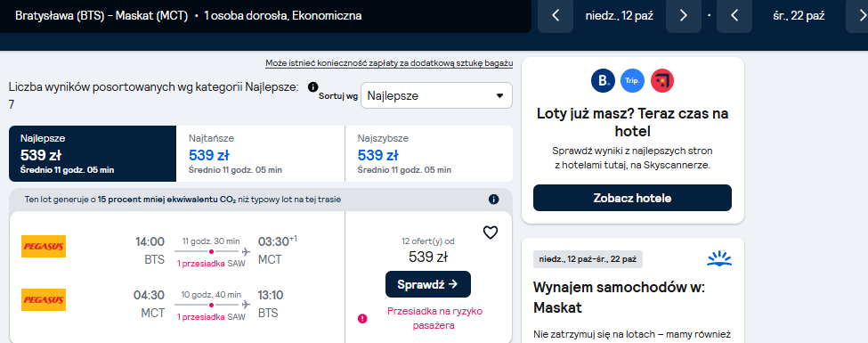Screen dimensions: 868x343
Task: Open the additional baggage fee notice link
Action: coord(389,63)
